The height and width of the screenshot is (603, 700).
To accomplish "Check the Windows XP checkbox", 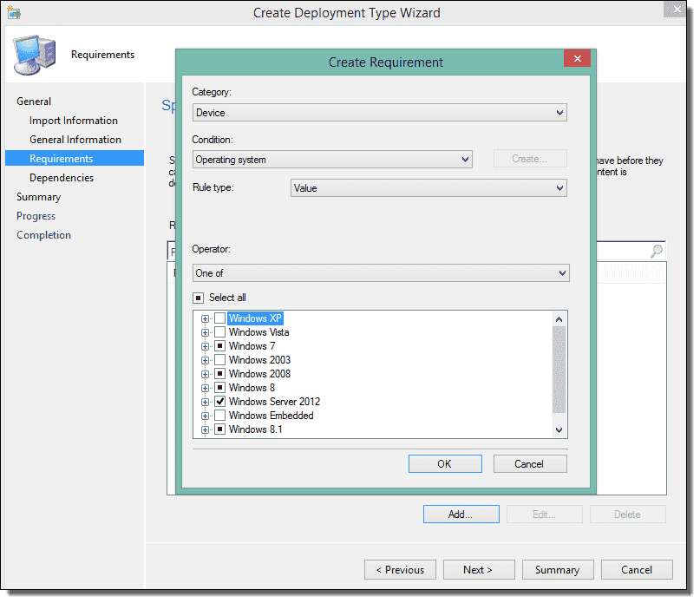I will point(219,318).
